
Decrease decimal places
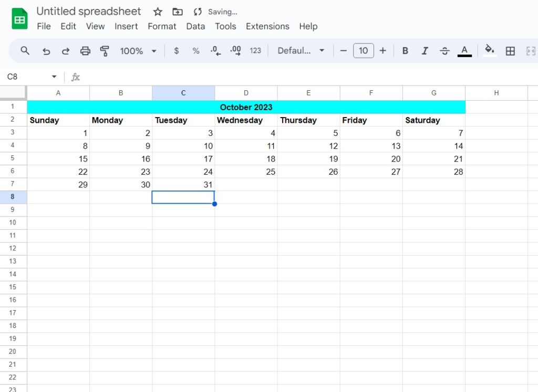[215, 51]
